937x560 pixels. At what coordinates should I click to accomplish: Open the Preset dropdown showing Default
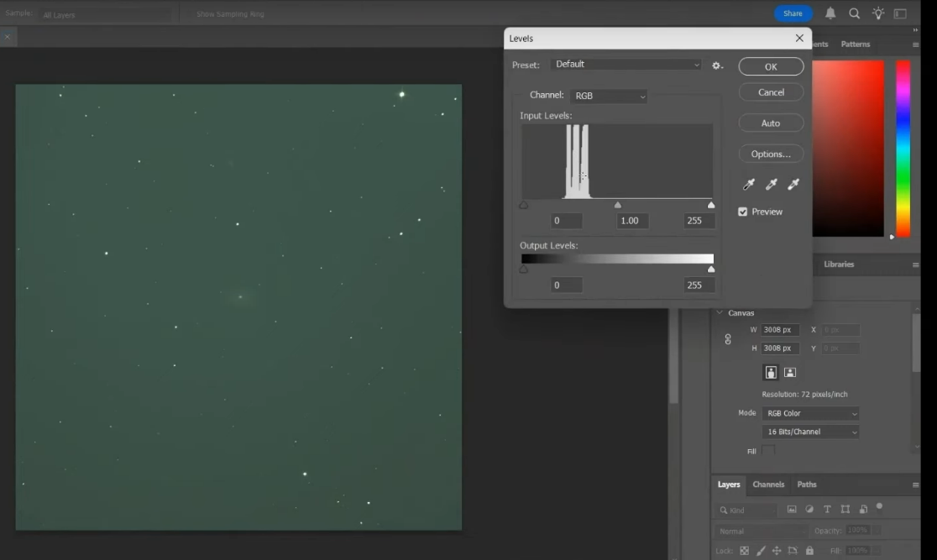tap(626, 65)
